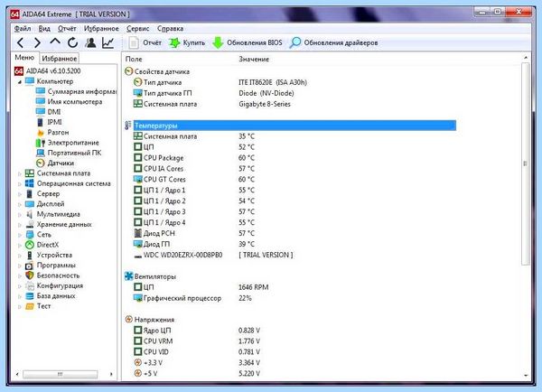Expand the Операционная система tree node
Viewport: 542px width, 392px height.
(x=19, y=184)
